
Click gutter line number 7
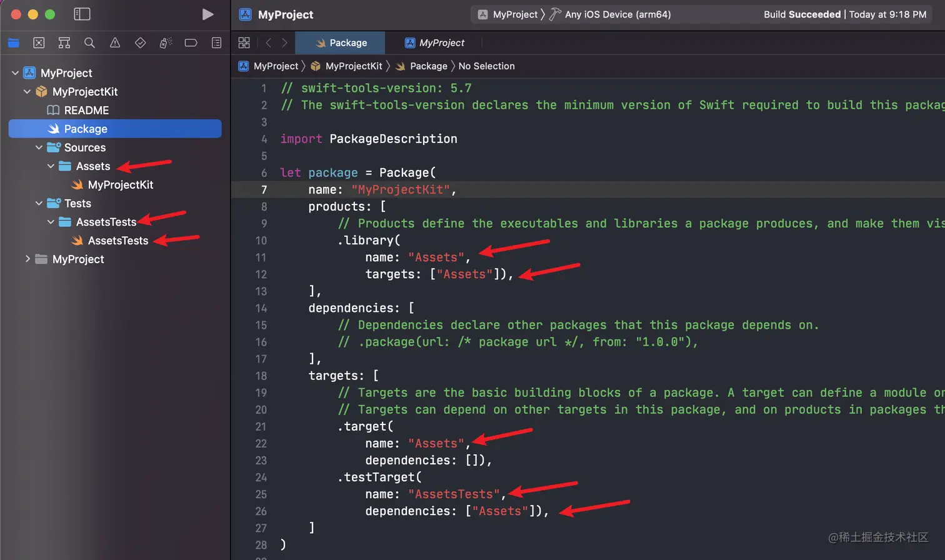(264, 190)
